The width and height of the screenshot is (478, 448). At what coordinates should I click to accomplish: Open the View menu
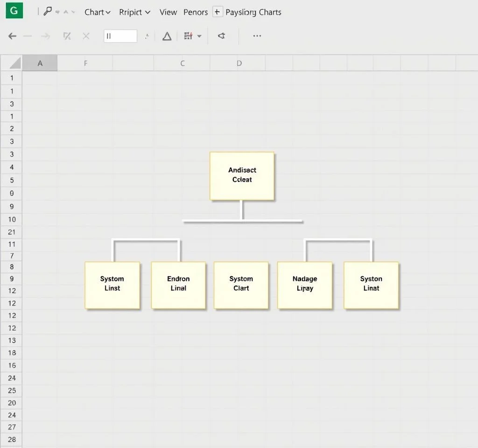[168, 12]
